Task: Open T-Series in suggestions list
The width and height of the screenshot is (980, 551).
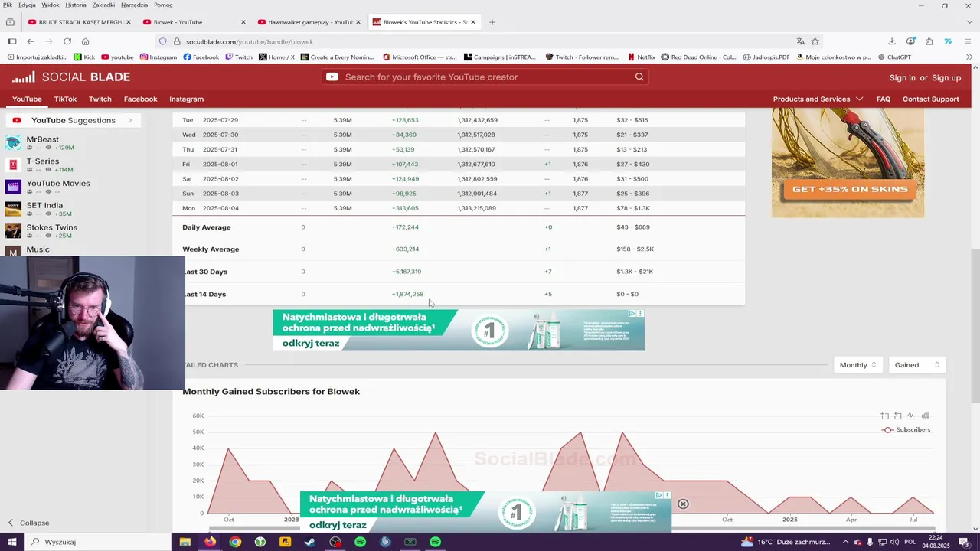Action: 43,161
